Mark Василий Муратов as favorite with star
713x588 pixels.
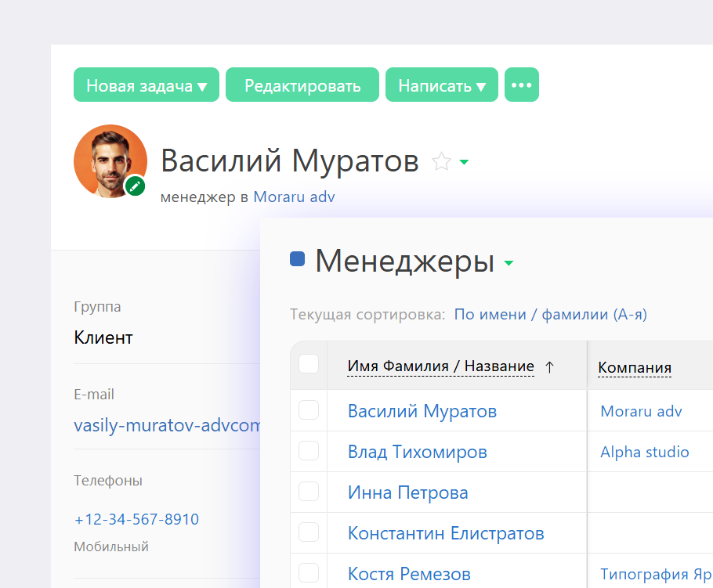(x=441, y=162)
